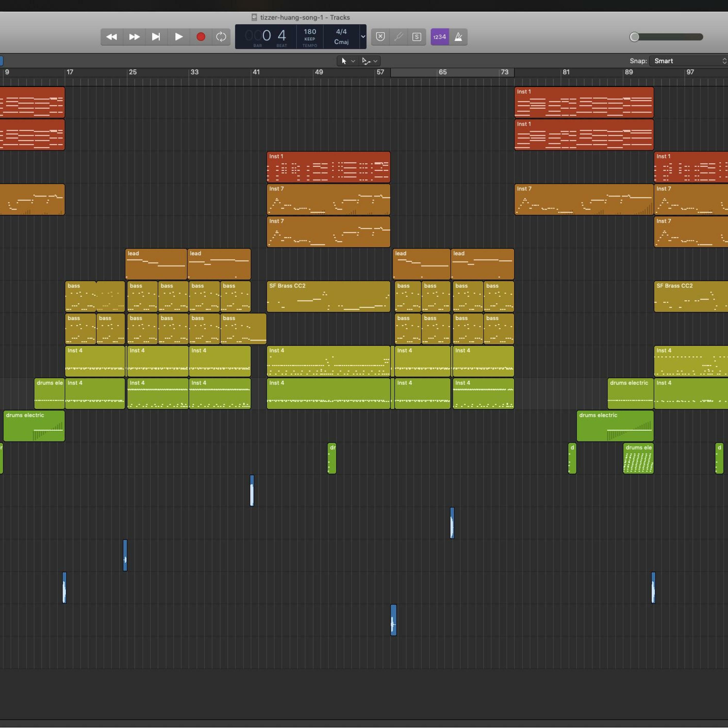Toggle the metronome click

point(458,37)
